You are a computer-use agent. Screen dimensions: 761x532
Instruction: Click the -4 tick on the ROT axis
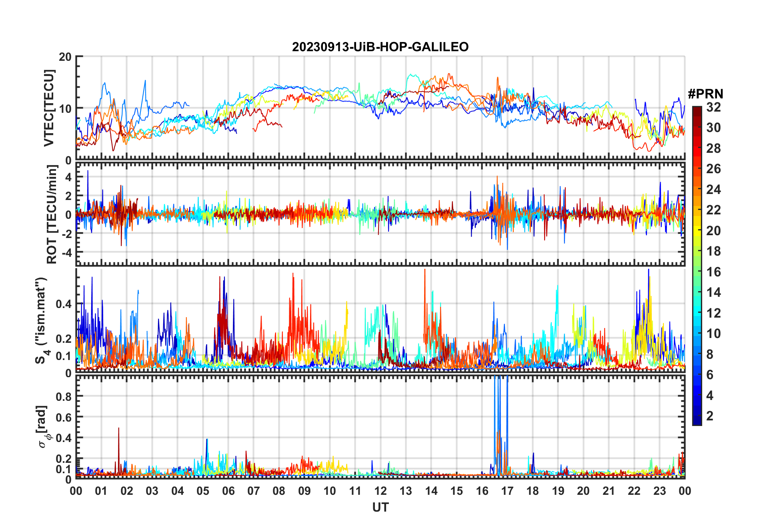point(67,253)
